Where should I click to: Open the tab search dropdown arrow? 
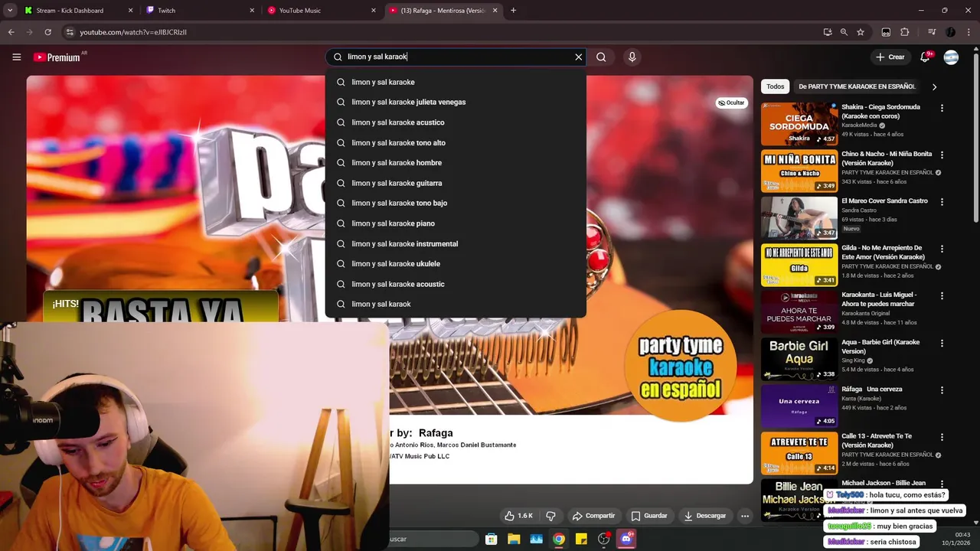pyautogui.click(x=10, y=11)
